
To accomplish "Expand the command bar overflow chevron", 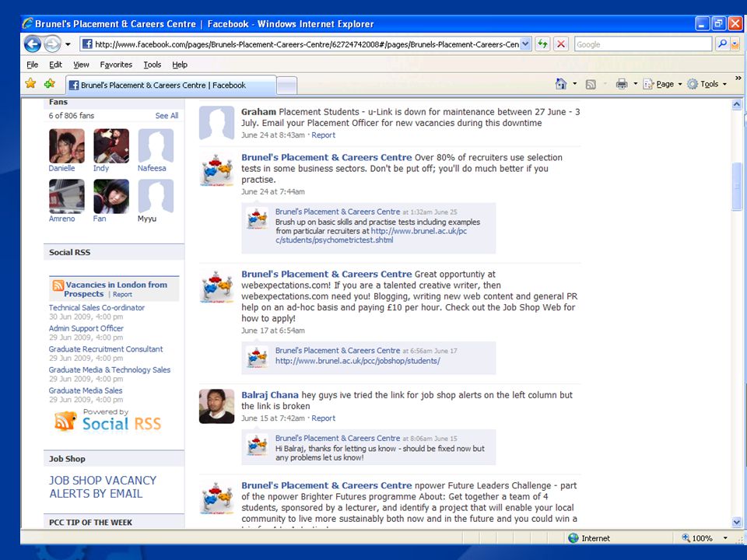I will click(738, 78).
